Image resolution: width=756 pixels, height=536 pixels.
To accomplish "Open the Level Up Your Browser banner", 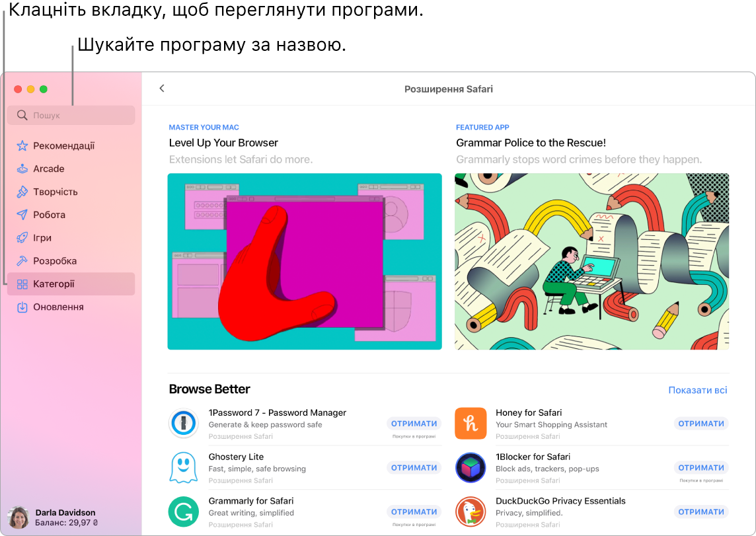I will 305,262.
